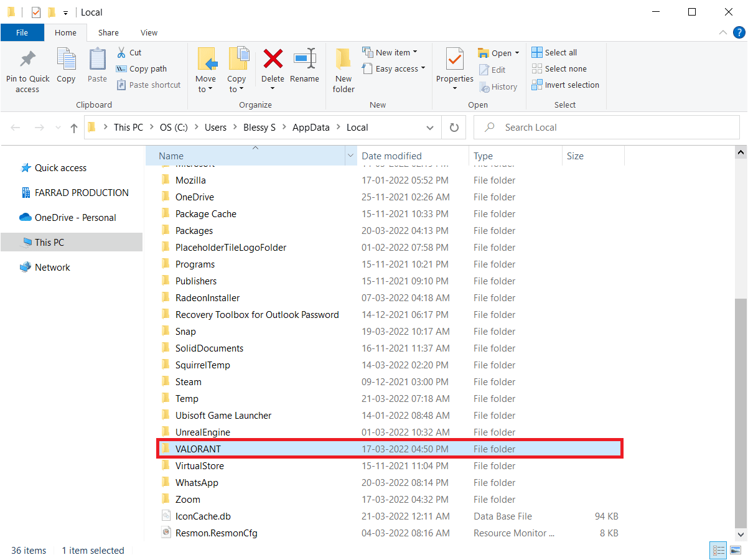Click Select all in the ribbon
Image resolution: width=748 pixels, height=560 pixels.
point(554,52)
